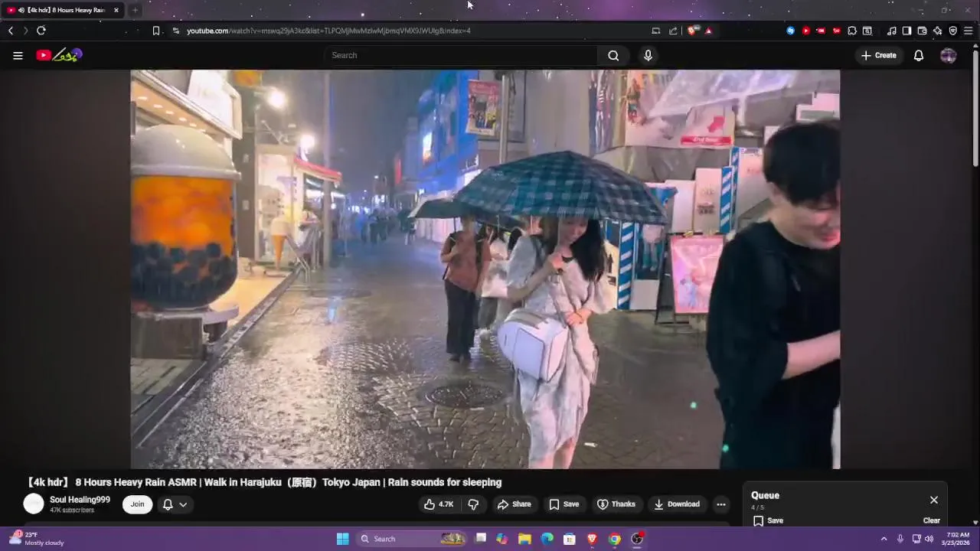The width and height of the screenshot is (980, 551).
Task: Click the Windows taskbar Search box
Action: tap(412, 539)
